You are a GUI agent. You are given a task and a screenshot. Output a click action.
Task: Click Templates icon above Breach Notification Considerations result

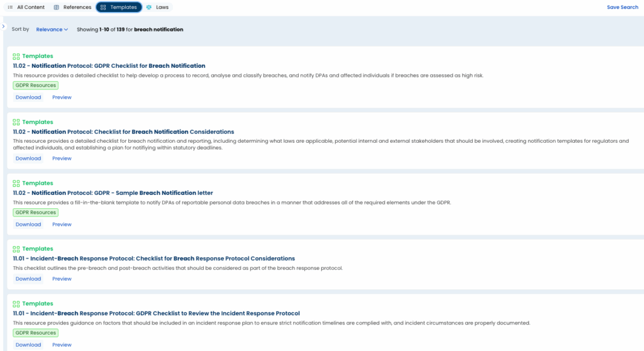16,122
